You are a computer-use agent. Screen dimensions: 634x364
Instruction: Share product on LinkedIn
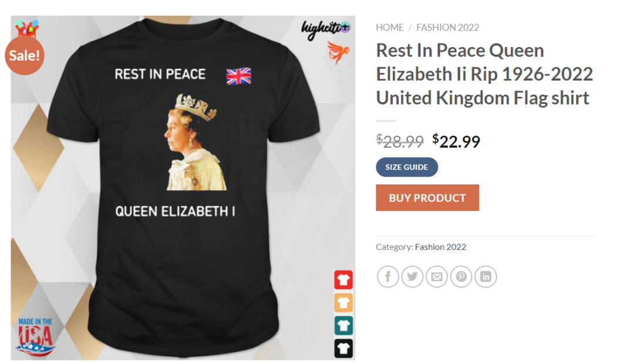tap(485, 277)
